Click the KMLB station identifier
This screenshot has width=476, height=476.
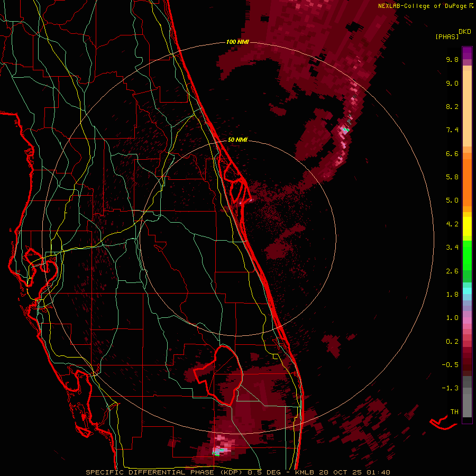point(304,472)
